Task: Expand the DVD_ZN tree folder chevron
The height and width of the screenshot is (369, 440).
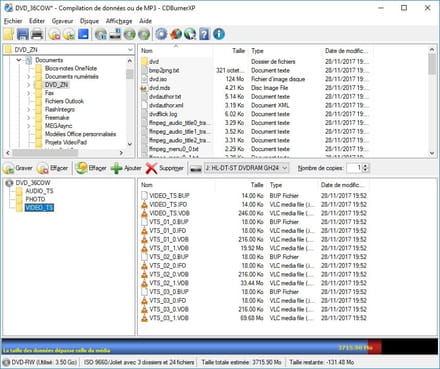Action: click(x=28, y=85)
